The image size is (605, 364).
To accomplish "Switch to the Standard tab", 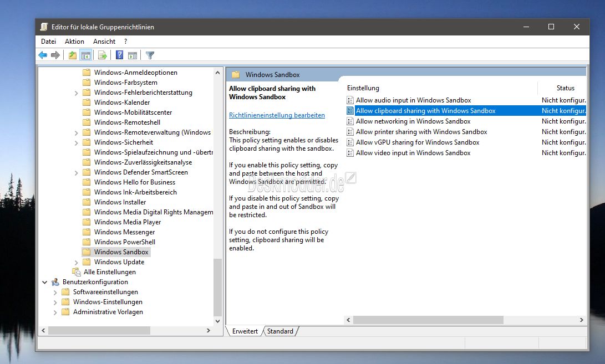I will coord(280,331).
